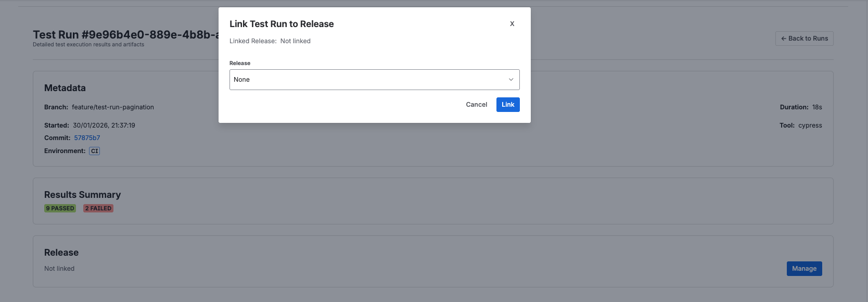
Task: Click the Link Test Run to Release title
Action: click(x=282, y=24)
